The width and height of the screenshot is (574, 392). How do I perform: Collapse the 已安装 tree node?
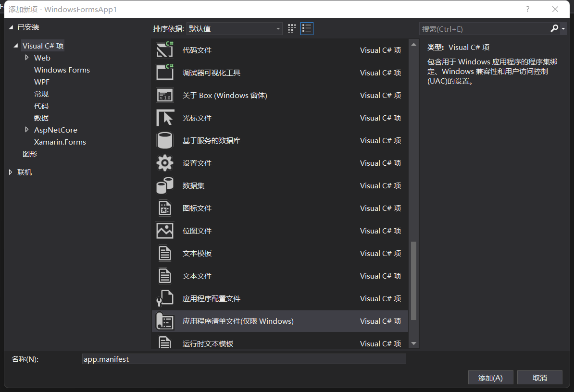(x=11, y=27)
